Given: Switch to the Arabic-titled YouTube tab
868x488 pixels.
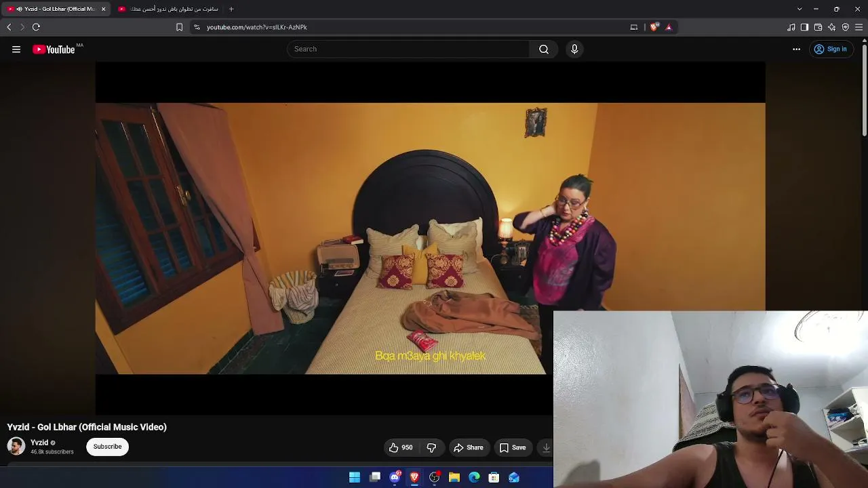Looking at the screenshot, I should tap(168, 9).
